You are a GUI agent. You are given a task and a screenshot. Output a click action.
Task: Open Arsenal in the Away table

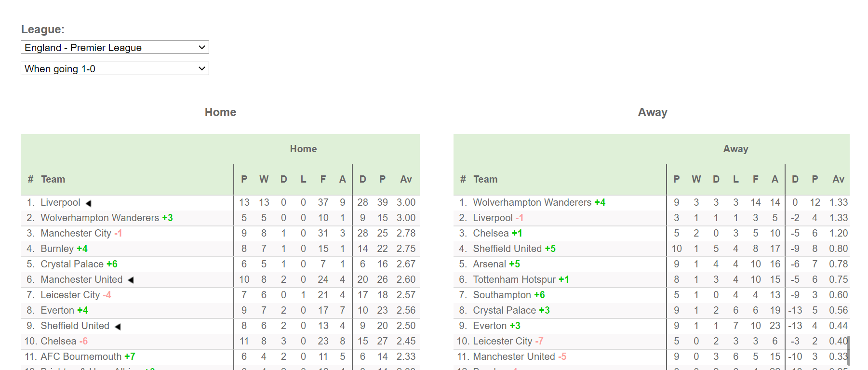coord(489,264)
